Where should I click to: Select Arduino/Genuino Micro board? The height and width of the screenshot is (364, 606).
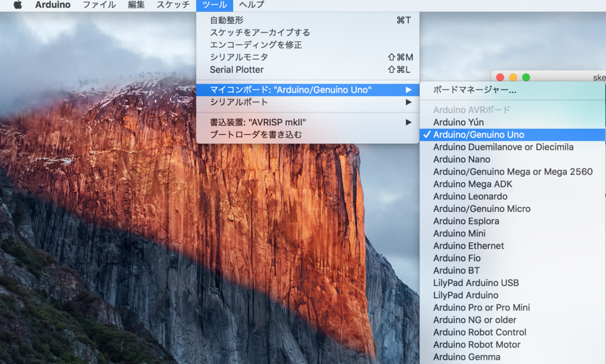pyautogui.click(x=512, y=209)
